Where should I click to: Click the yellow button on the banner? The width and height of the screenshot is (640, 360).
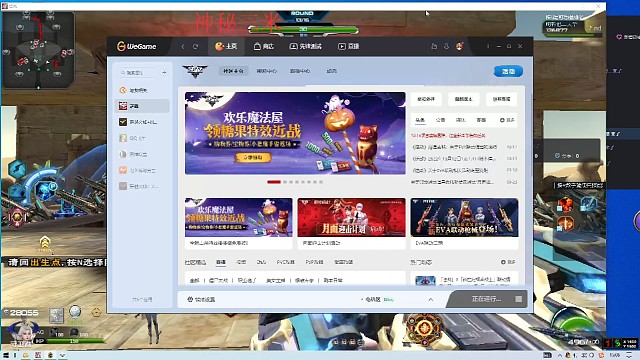pos(253,158)
